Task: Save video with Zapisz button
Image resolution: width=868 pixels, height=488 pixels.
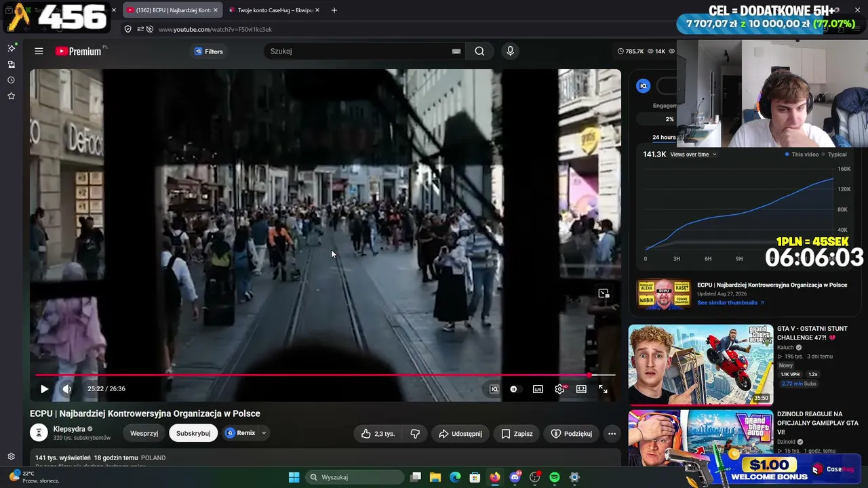Action: (x=517, y=434)
